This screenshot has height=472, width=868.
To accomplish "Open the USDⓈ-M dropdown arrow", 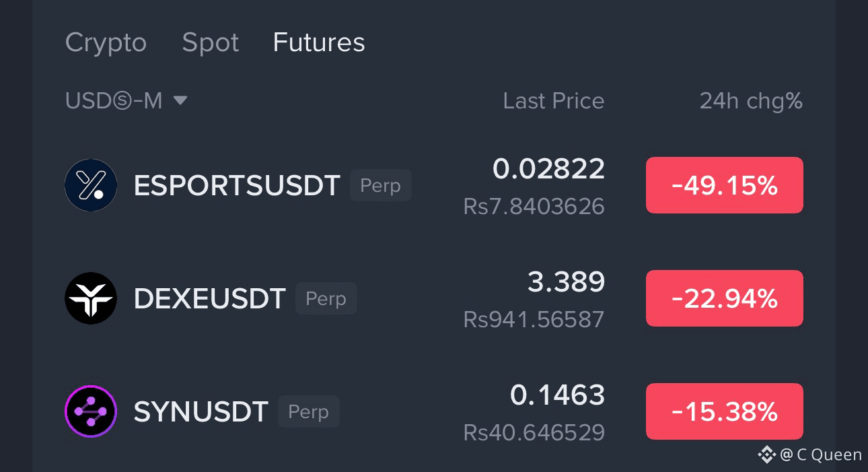I will pos(180,101).
